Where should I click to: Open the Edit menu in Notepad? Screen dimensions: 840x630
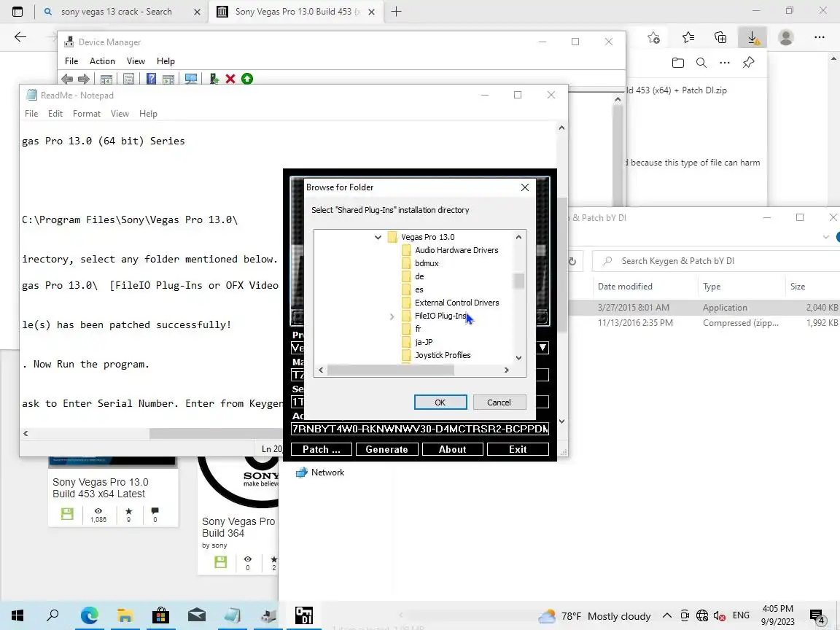55,114
